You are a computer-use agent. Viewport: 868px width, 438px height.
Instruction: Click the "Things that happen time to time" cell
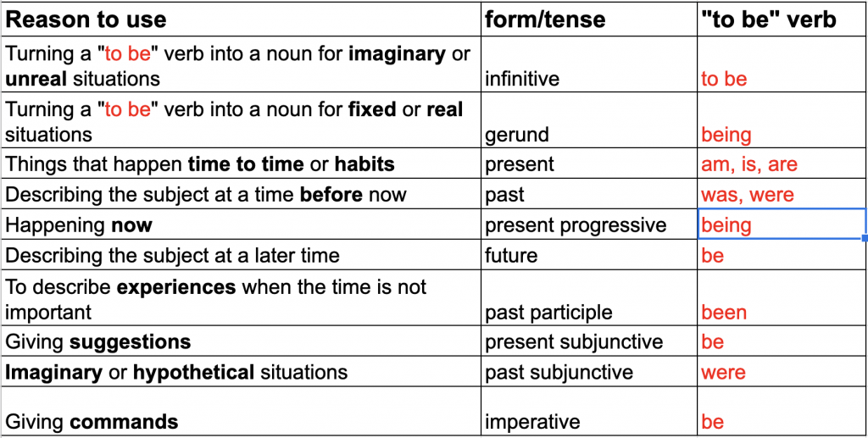coord(241,164)
